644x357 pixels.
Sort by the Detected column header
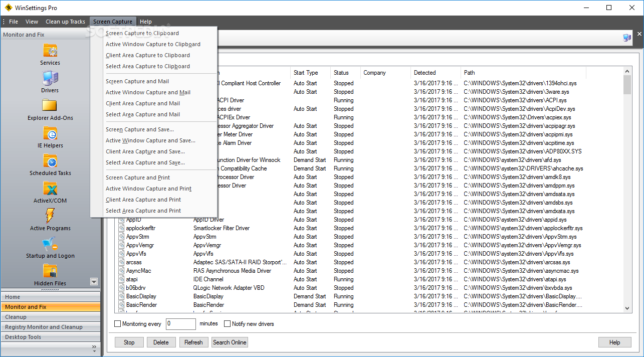(x=436, y=73)
